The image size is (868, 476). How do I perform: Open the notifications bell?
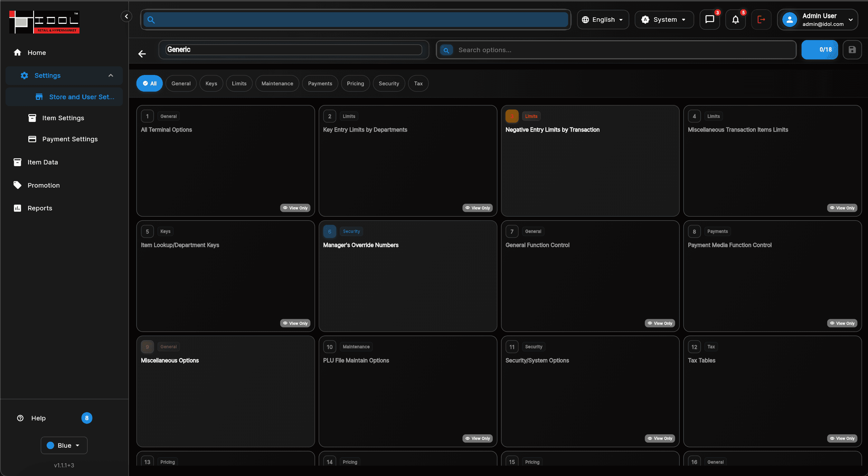coord(735,19)
